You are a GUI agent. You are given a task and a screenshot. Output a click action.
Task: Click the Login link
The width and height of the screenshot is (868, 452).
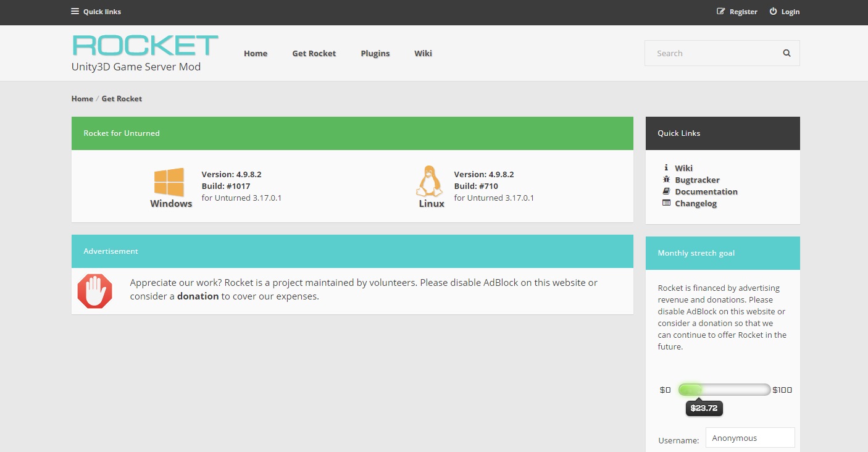(790, 12)
